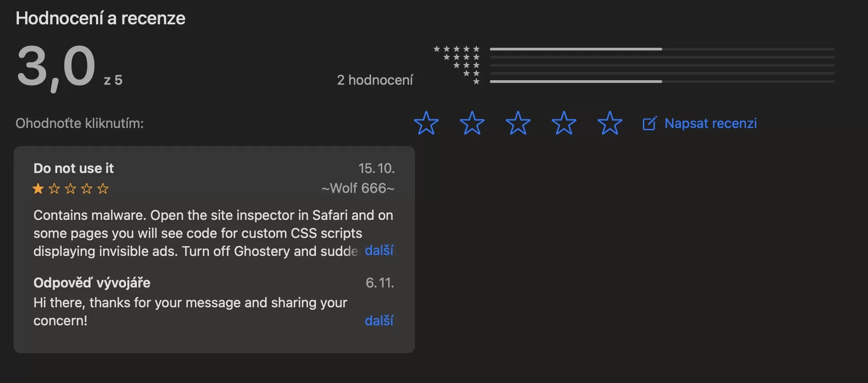
Task: Expand the developer response with "další"
Action: pos(379,321)
